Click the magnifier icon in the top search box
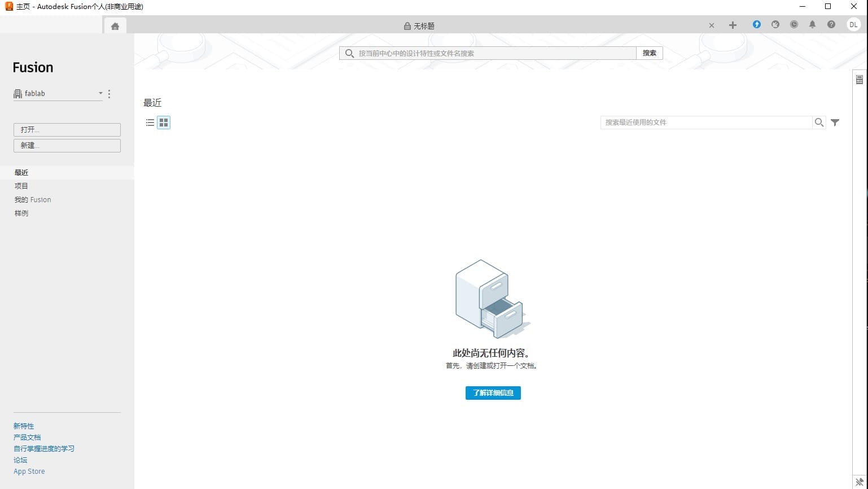Screen dimensions: 868x489 coord(349,53)
